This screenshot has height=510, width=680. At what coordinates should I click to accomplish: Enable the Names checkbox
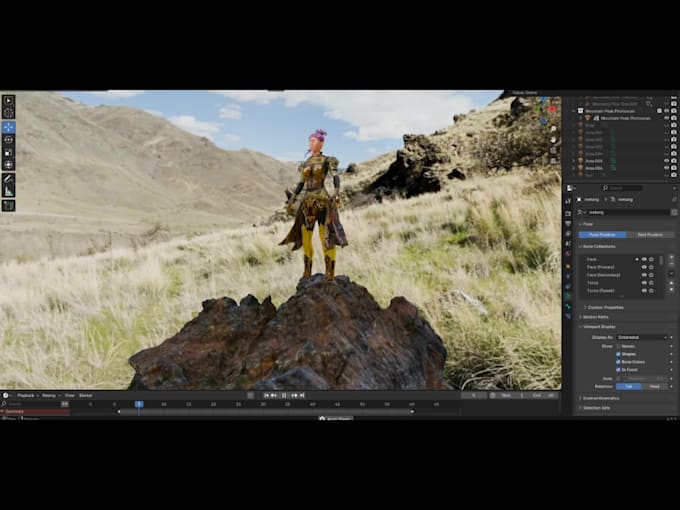618,346
